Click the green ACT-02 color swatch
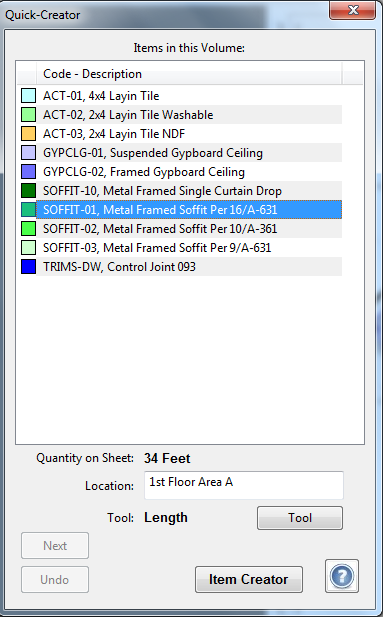This screenshot has width=383, height=617. click(28, 115)
